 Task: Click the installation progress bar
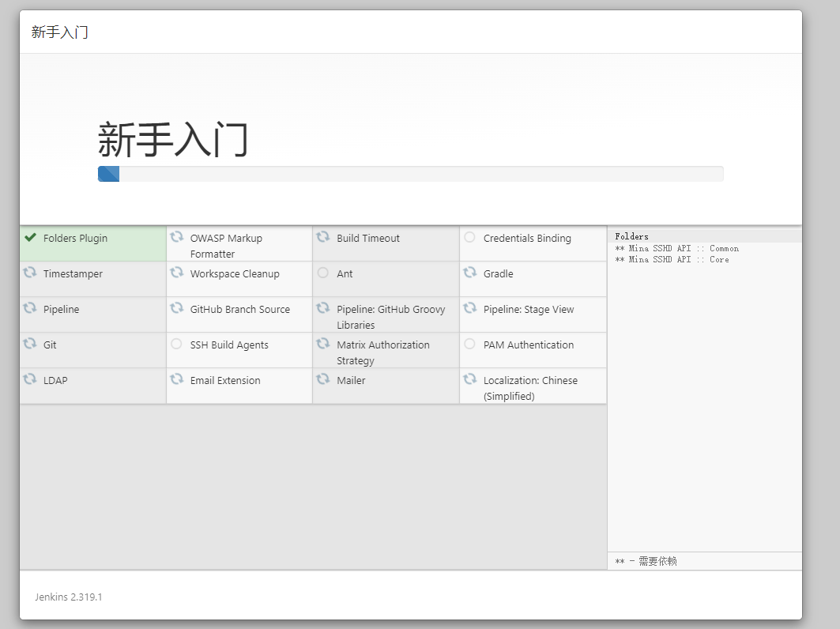pyautogui.click(x=410, y=174)
